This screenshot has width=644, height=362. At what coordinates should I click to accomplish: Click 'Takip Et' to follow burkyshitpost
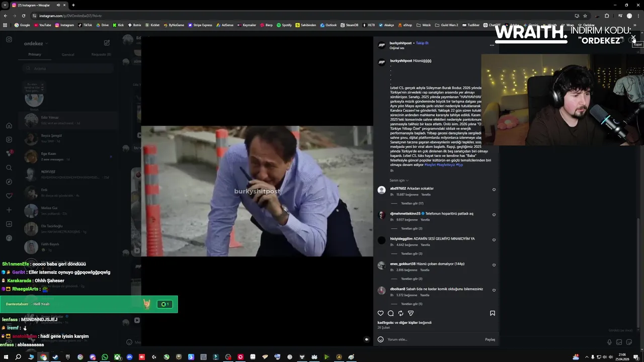click(x=422, y=43)
